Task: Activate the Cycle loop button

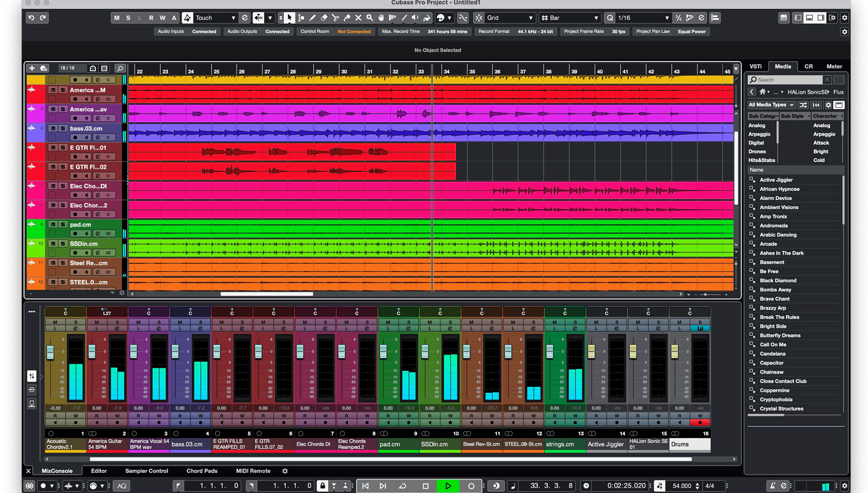Action: click(x=403, y=486)
